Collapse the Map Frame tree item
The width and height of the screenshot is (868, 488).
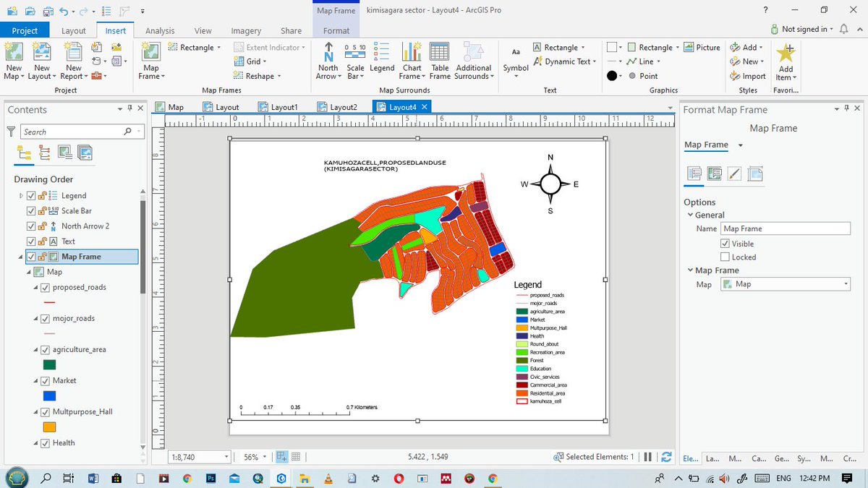20,257
